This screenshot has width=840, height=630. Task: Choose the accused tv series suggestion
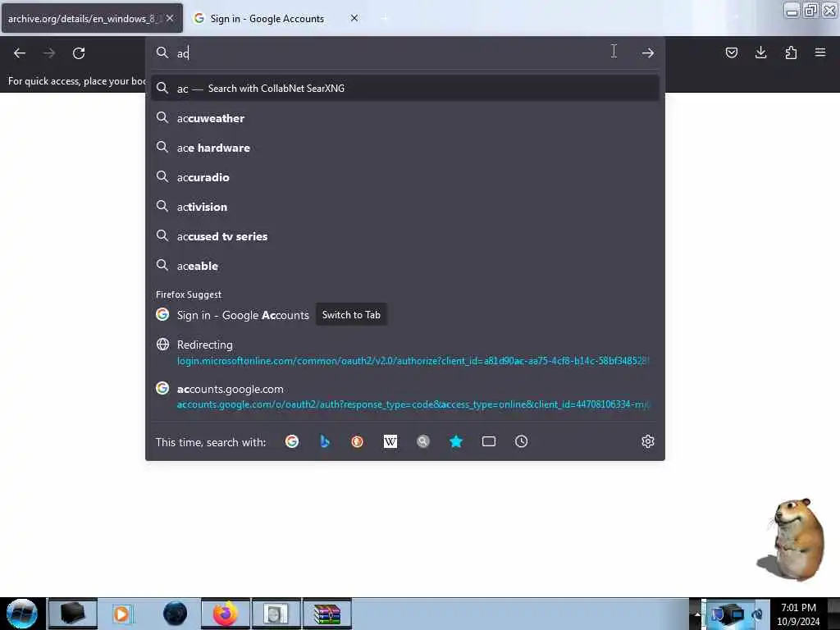(x=405, y=236)
